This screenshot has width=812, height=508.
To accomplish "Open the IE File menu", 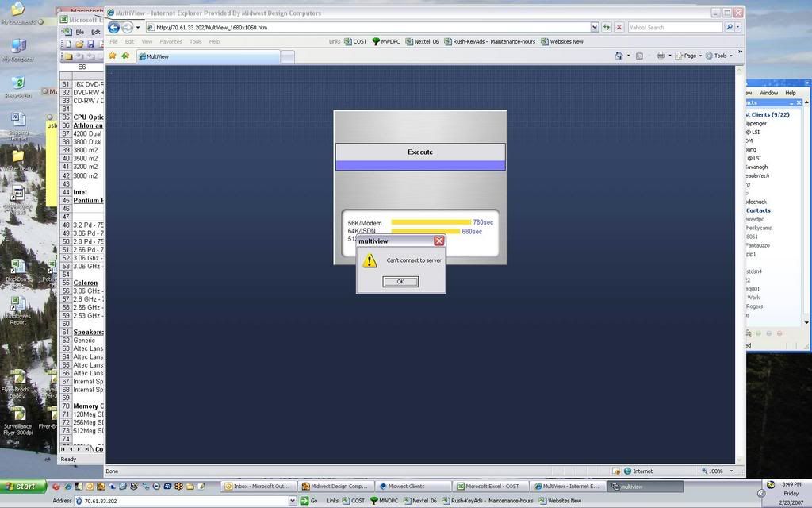I will click(114, 41).
